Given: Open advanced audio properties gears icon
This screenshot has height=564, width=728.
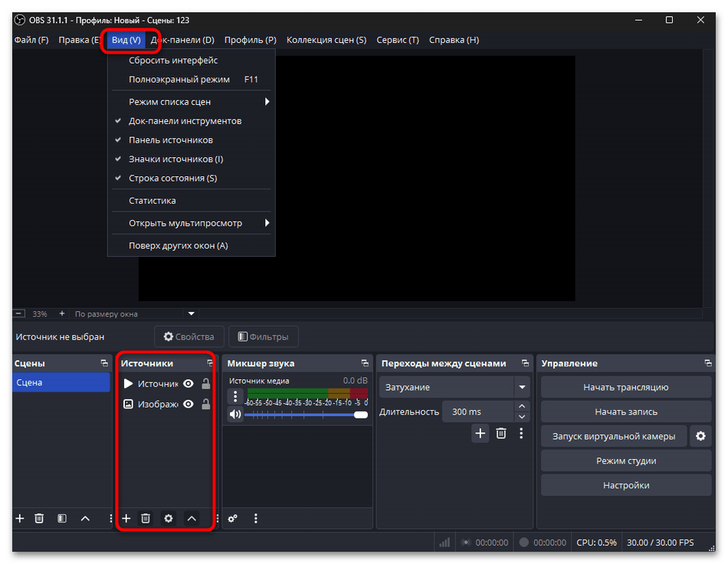Looking at the screenshot, I should [x=233, y=519].
